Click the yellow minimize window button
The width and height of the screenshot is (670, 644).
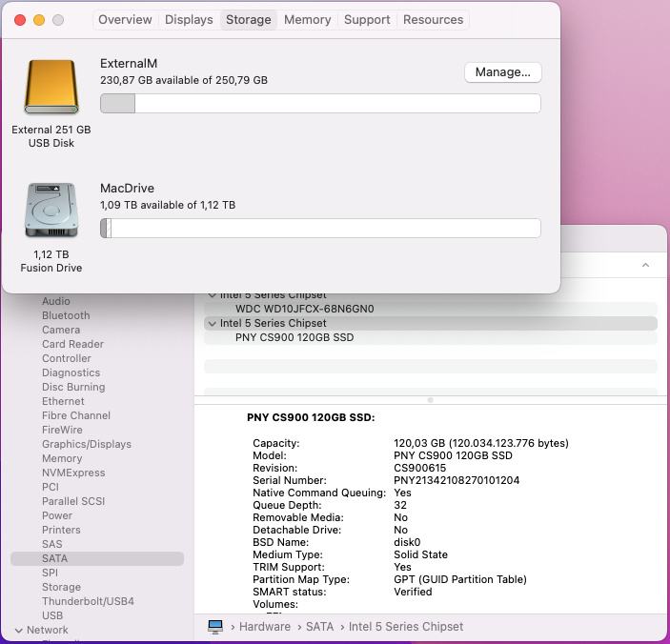[x=39, y=20]
